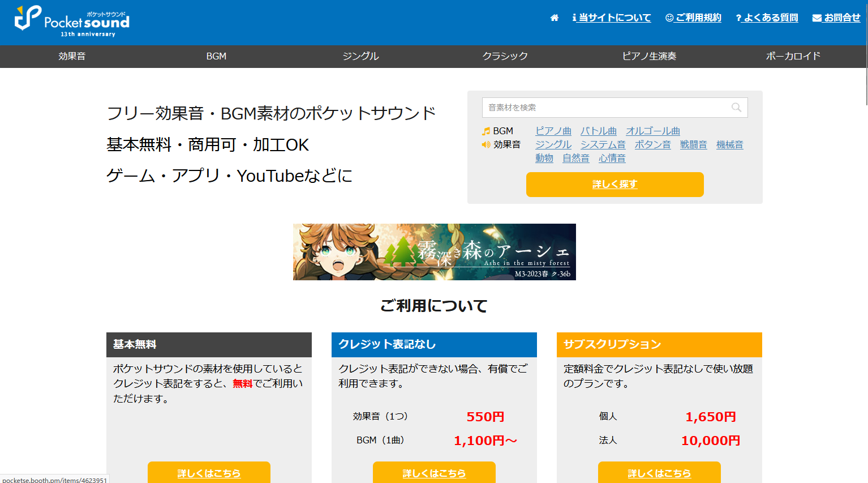The image size is (868, 483).
Task: Open ご利用規約 link
Action: point(693,18)
